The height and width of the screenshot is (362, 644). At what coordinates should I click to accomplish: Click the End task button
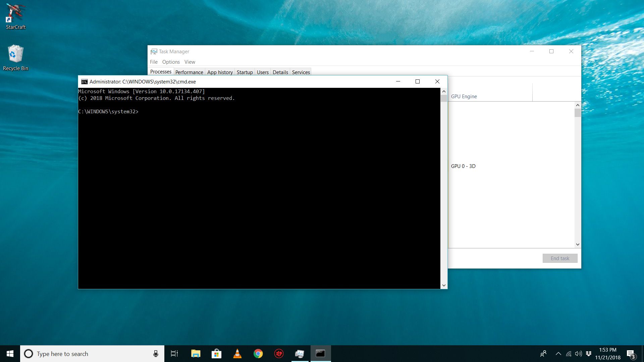pyautogui.click(x=559, y=258)
